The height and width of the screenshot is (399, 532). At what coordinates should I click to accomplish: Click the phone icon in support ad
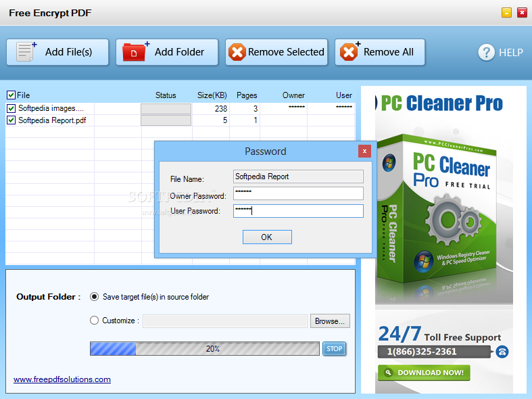[502, 352]
